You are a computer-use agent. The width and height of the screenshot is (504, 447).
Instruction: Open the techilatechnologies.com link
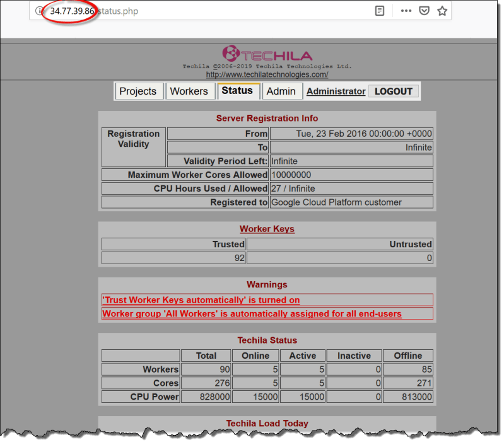point(267,74)
